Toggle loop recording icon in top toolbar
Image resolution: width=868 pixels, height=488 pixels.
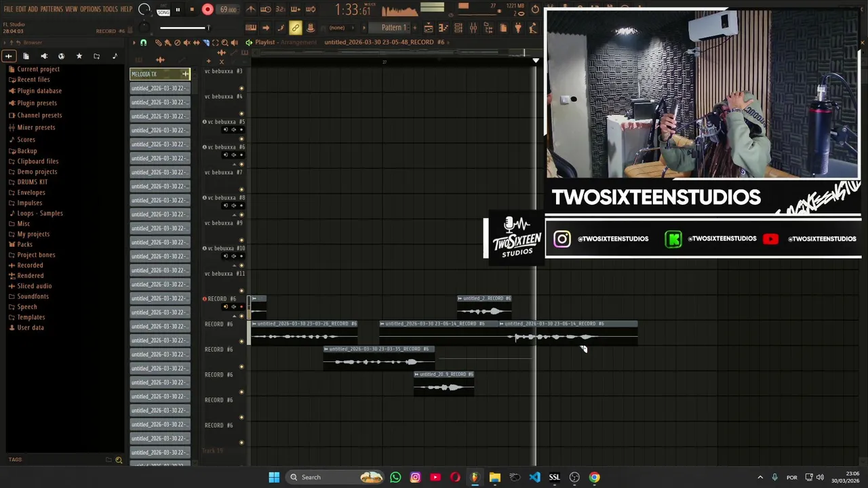click(x=311, y=9)
